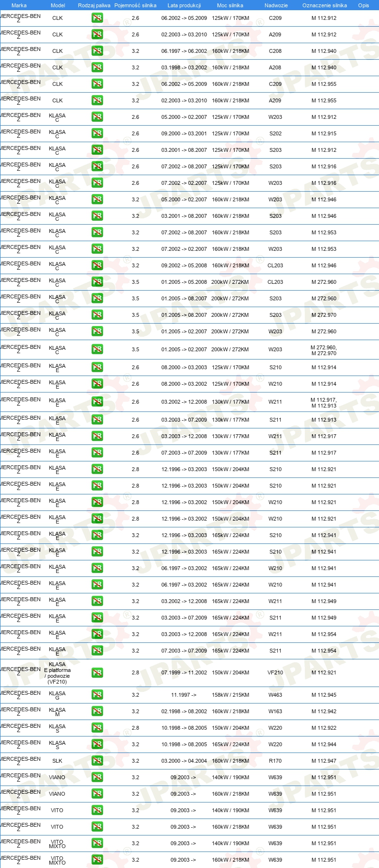Click fuel icon in CLK A208 row

(97, 67)
